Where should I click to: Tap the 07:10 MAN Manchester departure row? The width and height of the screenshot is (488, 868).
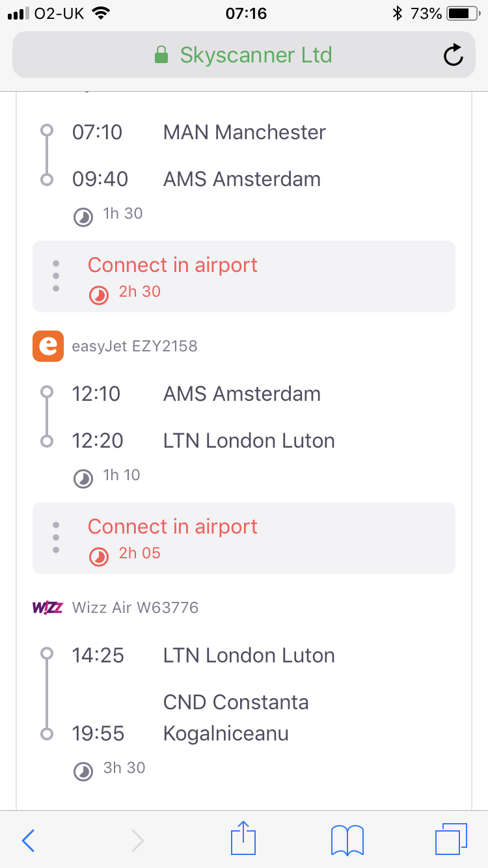click(x=199, y=132)
